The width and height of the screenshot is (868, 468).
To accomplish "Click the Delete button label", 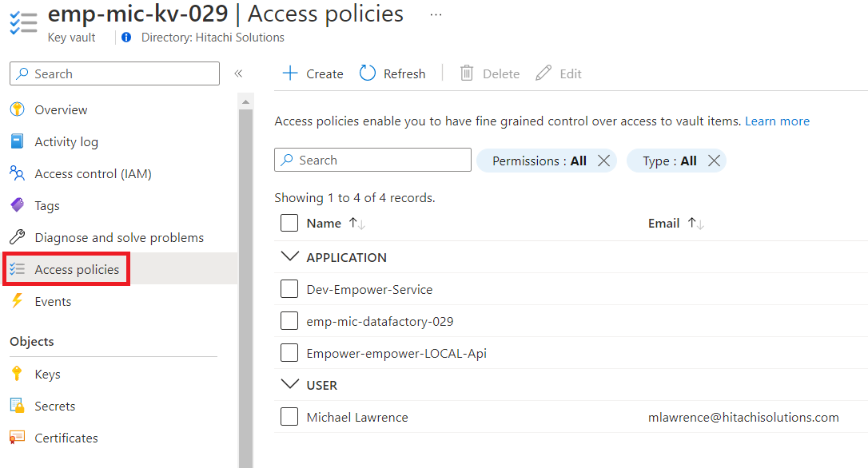I will tap(501, 73).
